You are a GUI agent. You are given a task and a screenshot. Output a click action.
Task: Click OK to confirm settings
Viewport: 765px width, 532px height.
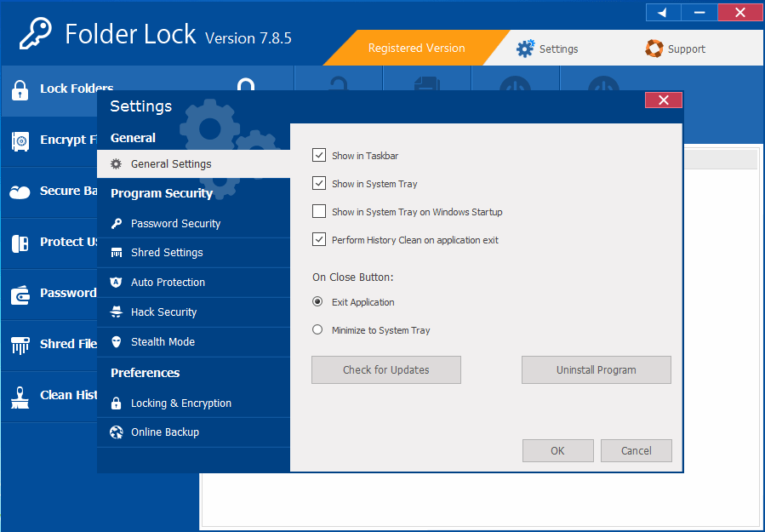557,451
